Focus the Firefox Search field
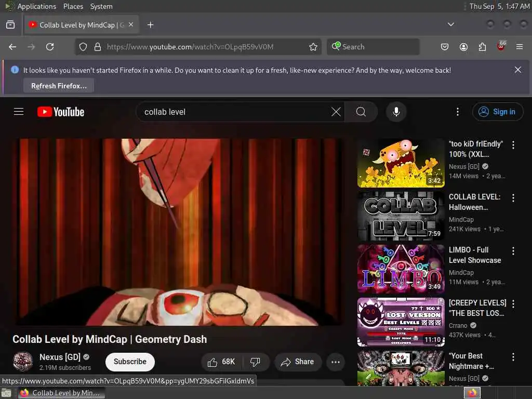Screen dimensions: 532x399 [373, 47]
